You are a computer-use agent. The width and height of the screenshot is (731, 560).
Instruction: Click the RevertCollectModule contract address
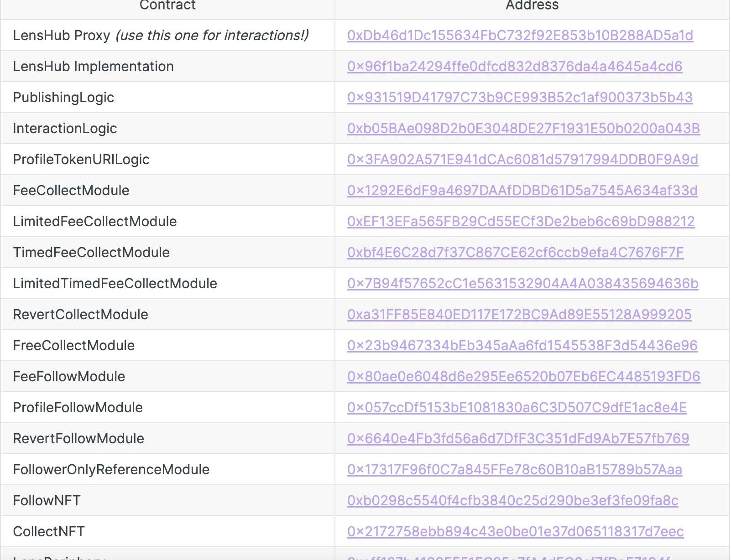[x=519, y=315]
